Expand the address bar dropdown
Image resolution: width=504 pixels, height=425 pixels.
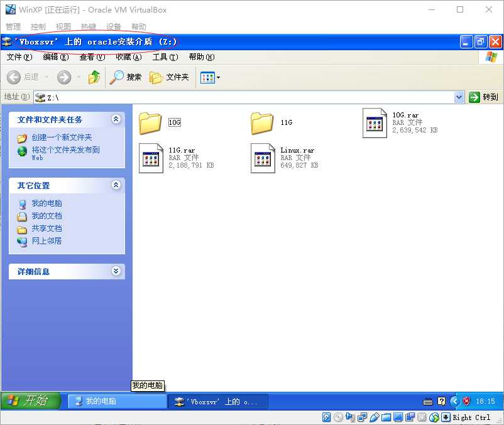[459, 97]
